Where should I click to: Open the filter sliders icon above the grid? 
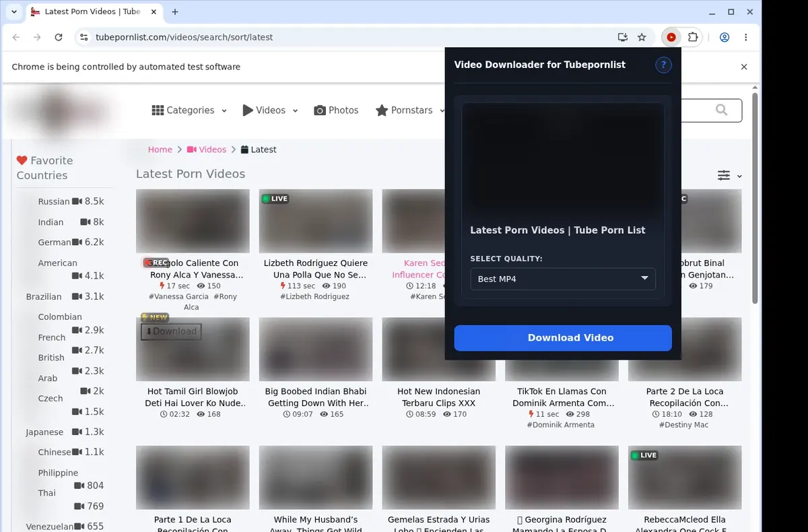point(724,175)
